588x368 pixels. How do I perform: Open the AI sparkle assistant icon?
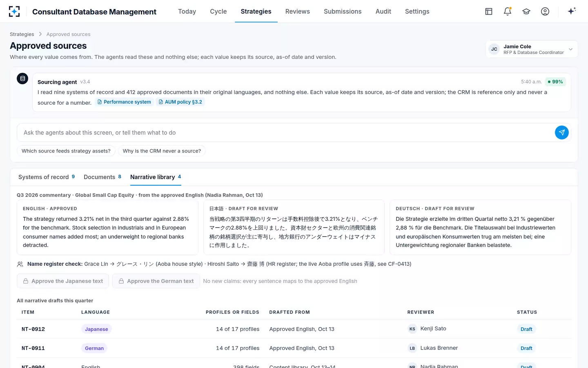[572, 11]
